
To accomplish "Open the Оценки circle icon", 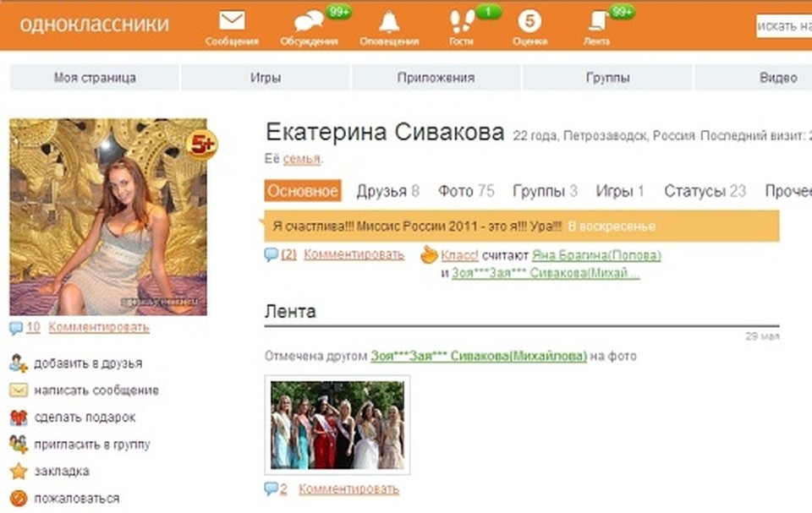I will (x=529, y=21).
